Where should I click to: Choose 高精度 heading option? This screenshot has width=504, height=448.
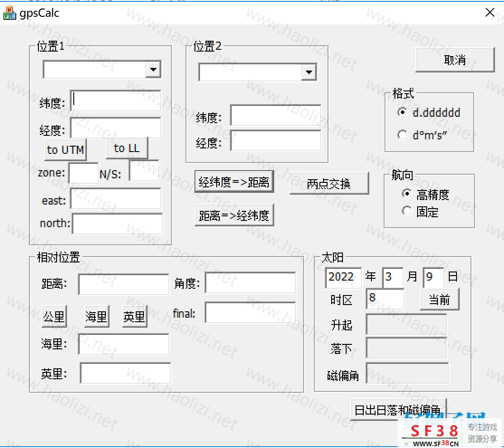pos(407,194)
